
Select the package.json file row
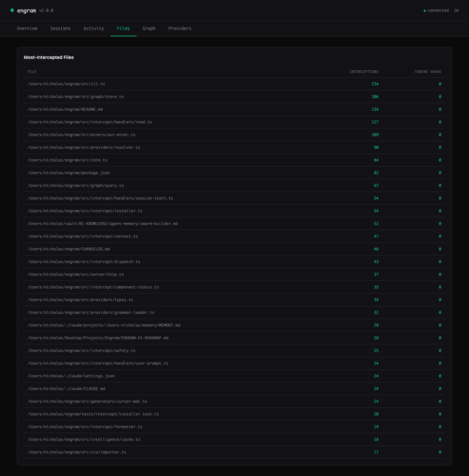68,173
